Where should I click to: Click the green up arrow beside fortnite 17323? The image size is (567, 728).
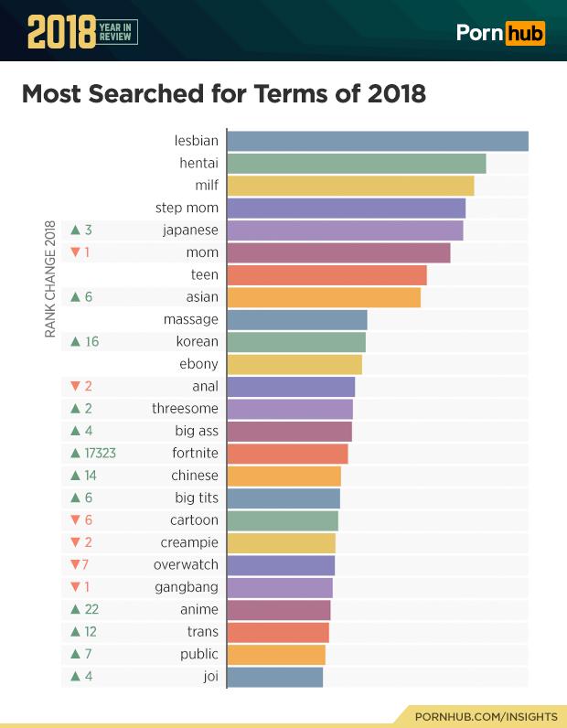tap(75, 453)
